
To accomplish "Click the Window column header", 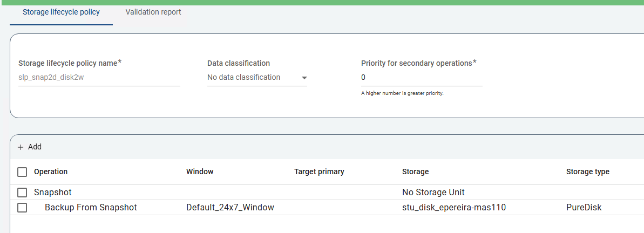I will [x=200, y=172].
